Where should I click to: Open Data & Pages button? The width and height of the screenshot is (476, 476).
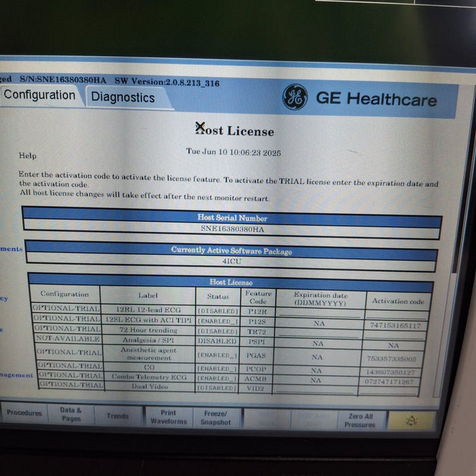(71, 414)
